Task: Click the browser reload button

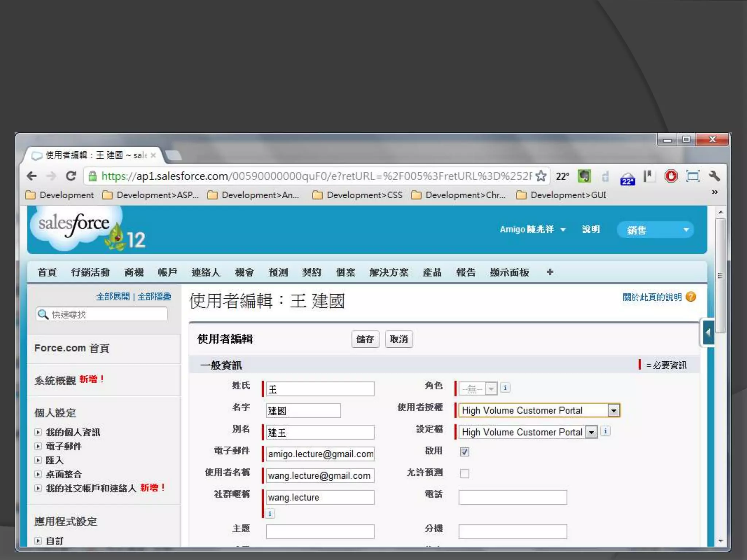Action: click(71, 176)
